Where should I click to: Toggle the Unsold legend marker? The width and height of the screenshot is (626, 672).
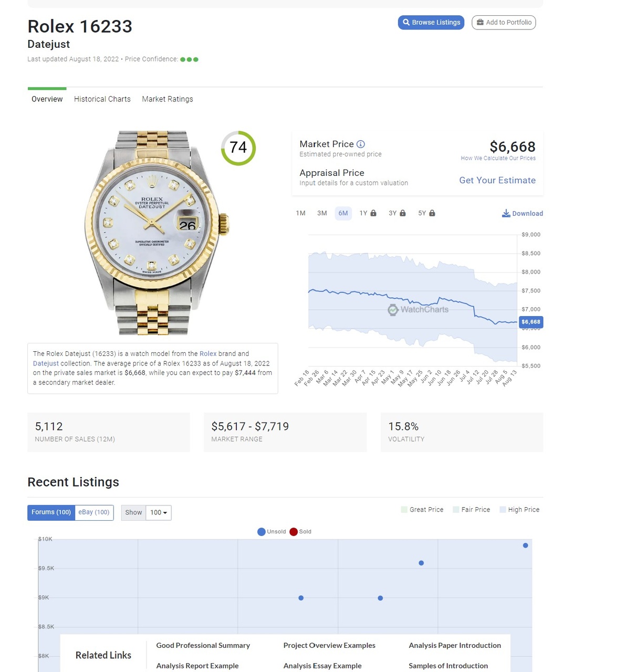pyautogui.click(x=262, y=532)
